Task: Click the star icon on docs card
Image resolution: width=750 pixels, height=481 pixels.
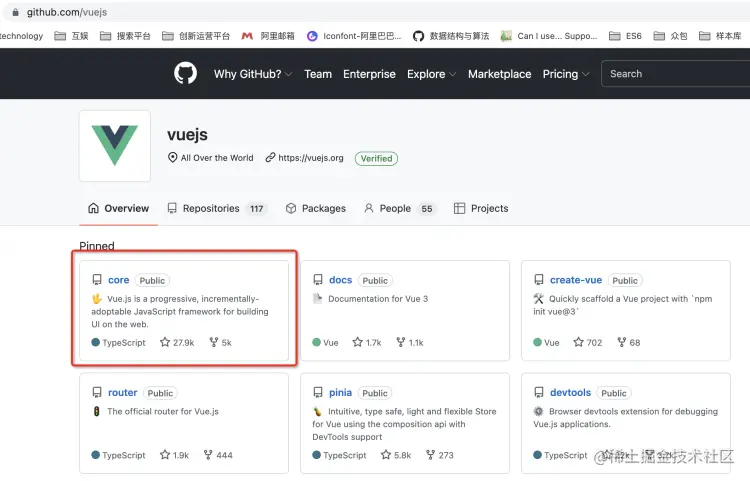Action: point(357,342)
